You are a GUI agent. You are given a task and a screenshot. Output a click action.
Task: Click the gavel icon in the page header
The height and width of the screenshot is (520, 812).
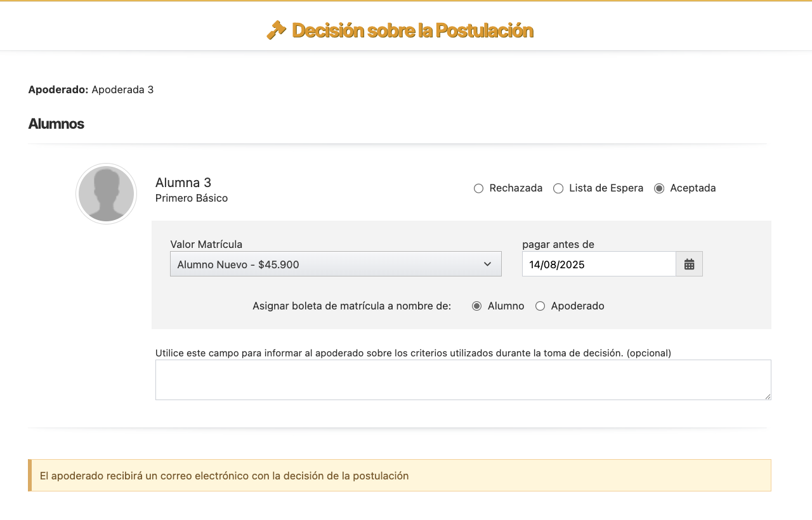pos(276,29)
